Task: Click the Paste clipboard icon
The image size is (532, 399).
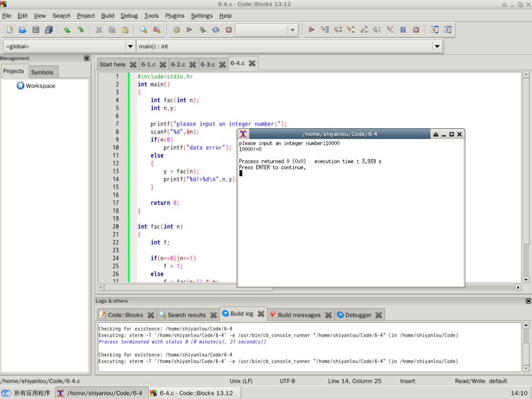Action: pos(125,30)
